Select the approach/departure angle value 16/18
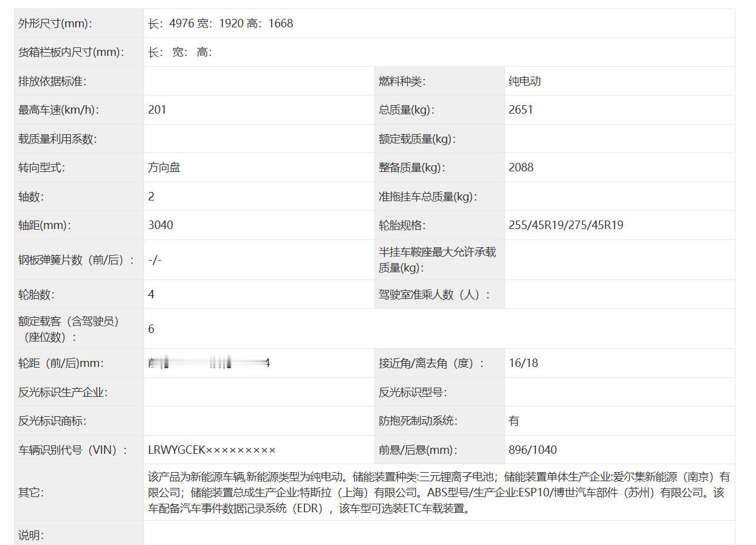The image size is (756, 545). click(x=523, y=363)
